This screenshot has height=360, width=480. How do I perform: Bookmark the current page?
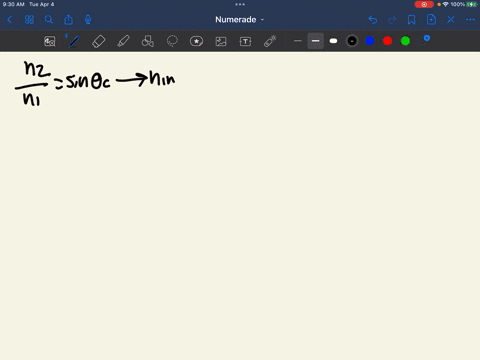(412, 20)
